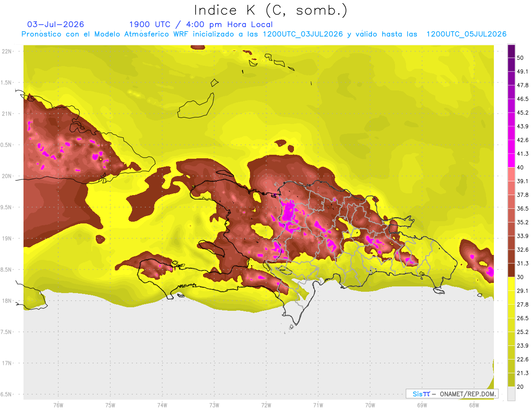Click the colorbar label "33.9"
The width and height of the screenshot is (532, 411).
click(x=523, y=236)
